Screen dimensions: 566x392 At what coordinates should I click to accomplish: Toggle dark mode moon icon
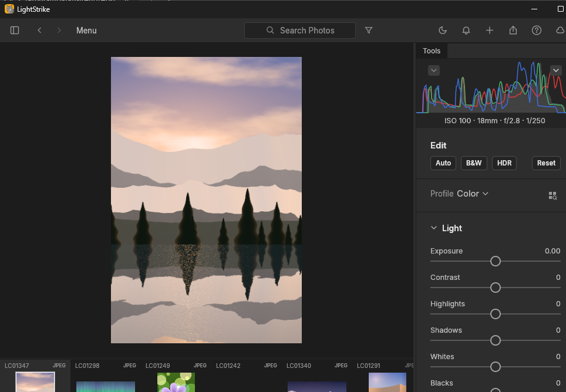443,31
